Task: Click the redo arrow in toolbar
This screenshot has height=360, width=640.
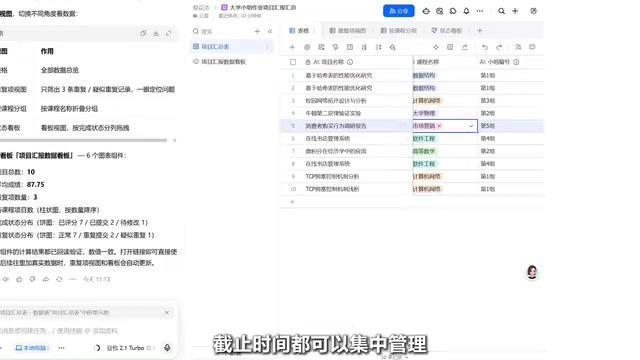Action: 499,47
